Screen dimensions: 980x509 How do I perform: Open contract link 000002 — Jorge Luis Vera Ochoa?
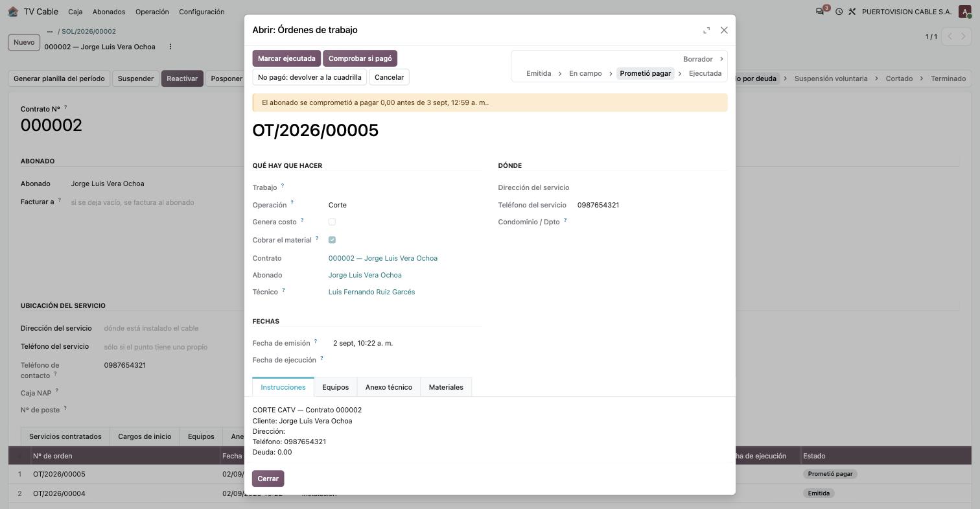coord(383,258)
